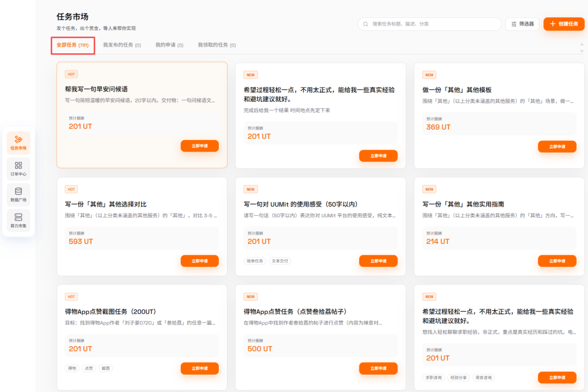This screenshot has width=588, height=392.
Task: Click the 500 UT reward value
Action: pyautogui.click(x=260, y=349)
